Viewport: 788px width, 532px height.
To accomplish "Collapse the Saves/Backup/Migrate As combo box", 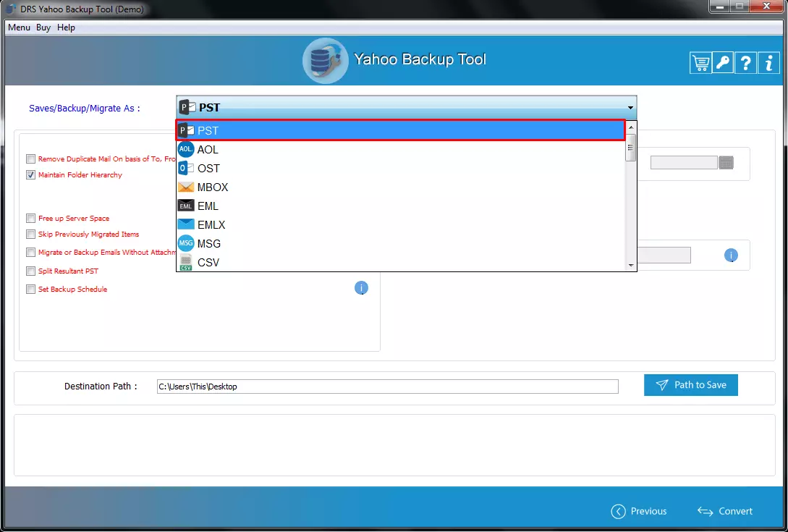I will pyautogui.click(x=630, y=108).
